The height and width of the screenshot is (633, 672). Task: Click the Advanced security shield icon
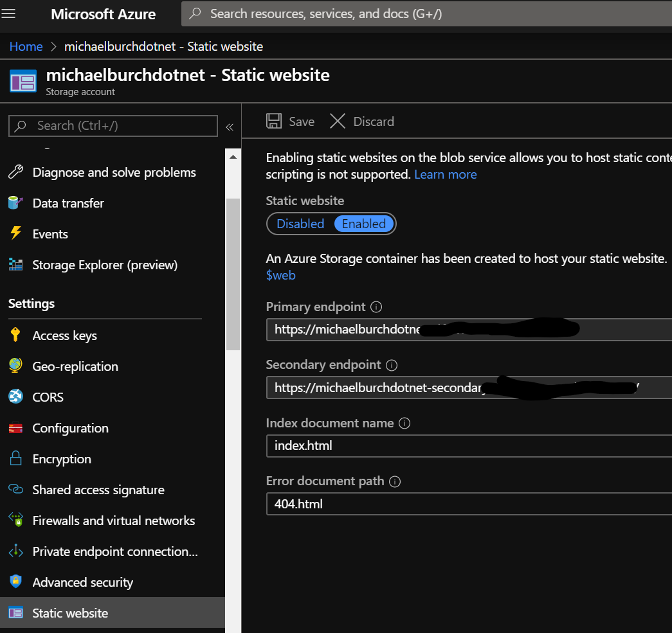tap(16, 582)
